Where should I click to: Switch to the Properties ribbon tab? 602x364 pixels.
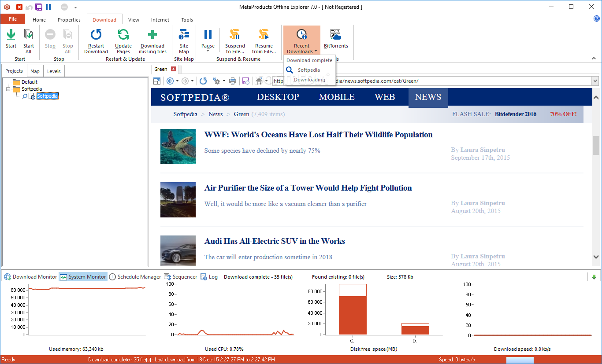[69, 20]
